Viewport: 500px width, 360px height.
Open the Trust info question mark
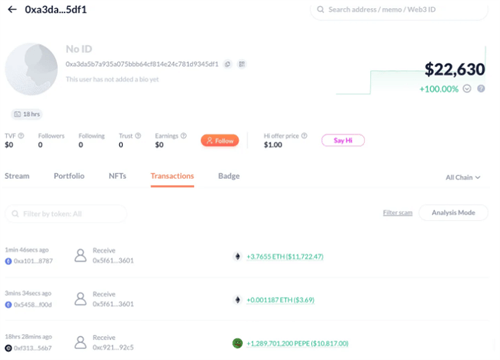click(138, 136)
